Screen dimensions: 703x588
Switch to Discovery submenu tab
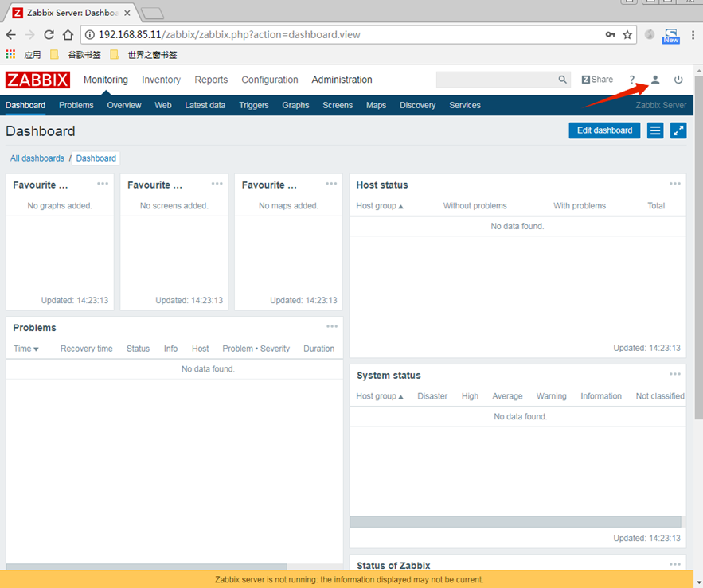pos(418,105)
